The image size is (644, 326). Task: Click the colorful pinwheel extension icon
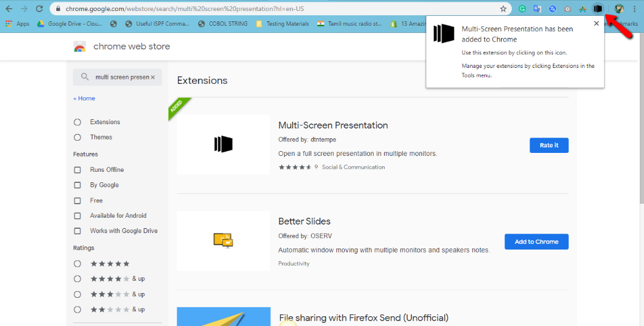pos(582,9)
